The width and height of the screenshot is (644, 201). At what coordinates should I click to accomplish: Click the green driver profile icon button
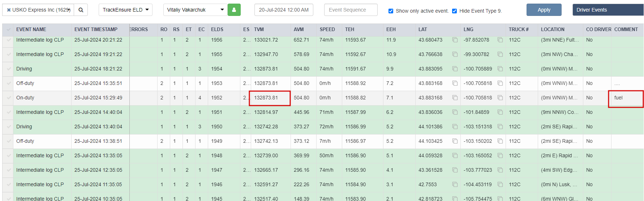pos(234,10)
